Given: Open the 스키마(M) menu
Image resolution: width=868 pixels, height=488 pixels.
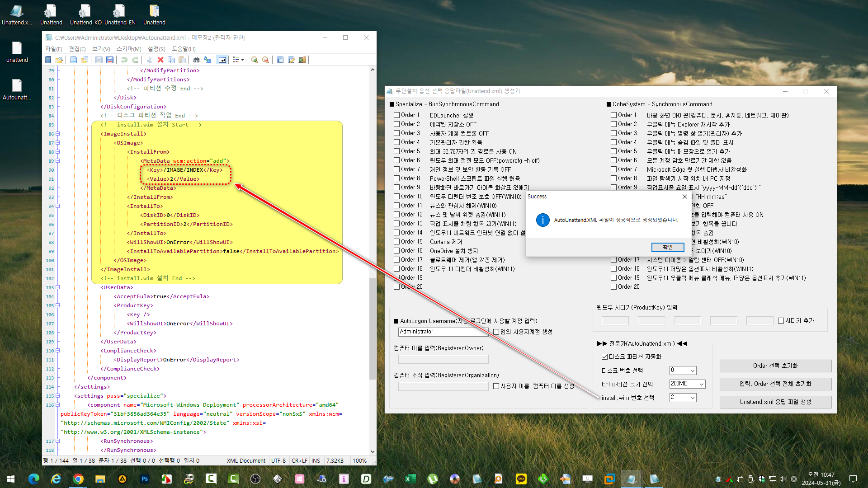Looking at the screenshot, I should click(129, 49).
